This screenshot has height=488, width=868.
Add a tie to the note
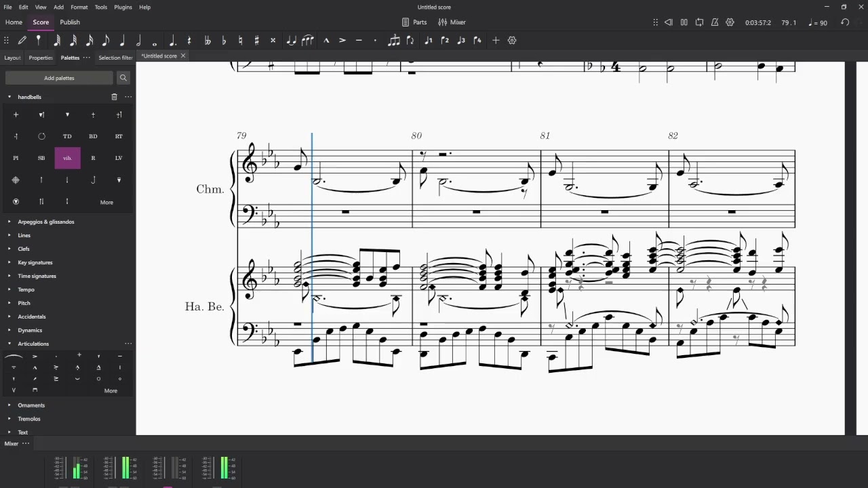292,41
